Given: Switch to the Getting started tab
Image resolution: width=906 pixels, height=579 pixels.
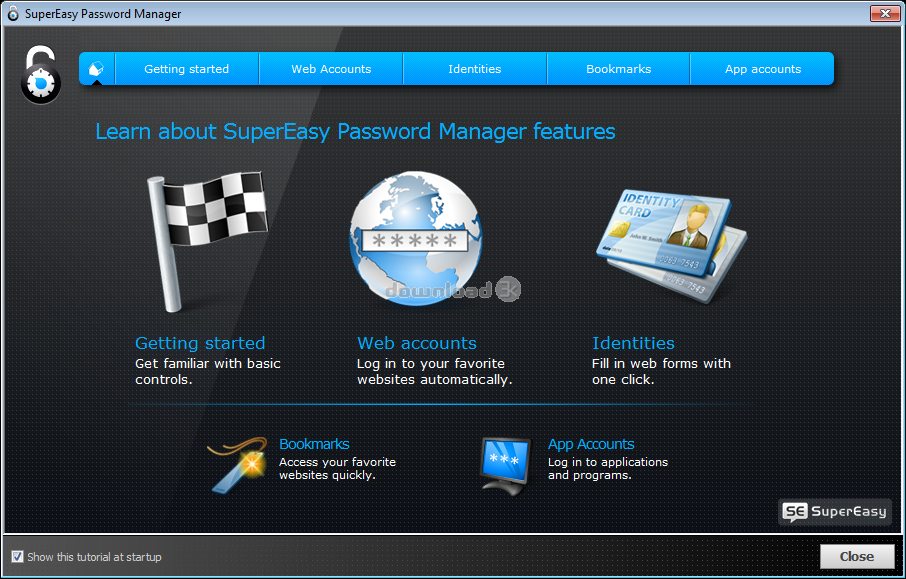Looking at the screenshot, I should (187, 69).
